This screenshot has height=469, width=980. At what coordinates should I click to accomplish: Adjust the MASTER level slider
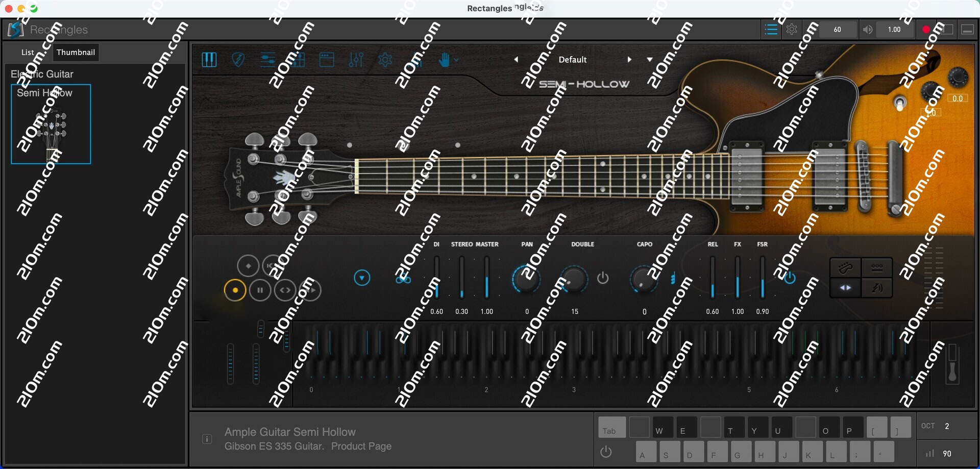[x=487, y=277]
